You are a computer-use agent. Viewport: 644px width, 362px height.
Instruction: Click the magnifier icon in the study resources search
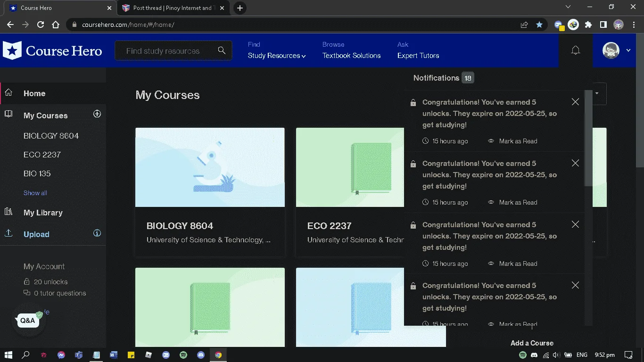point(222,50)
